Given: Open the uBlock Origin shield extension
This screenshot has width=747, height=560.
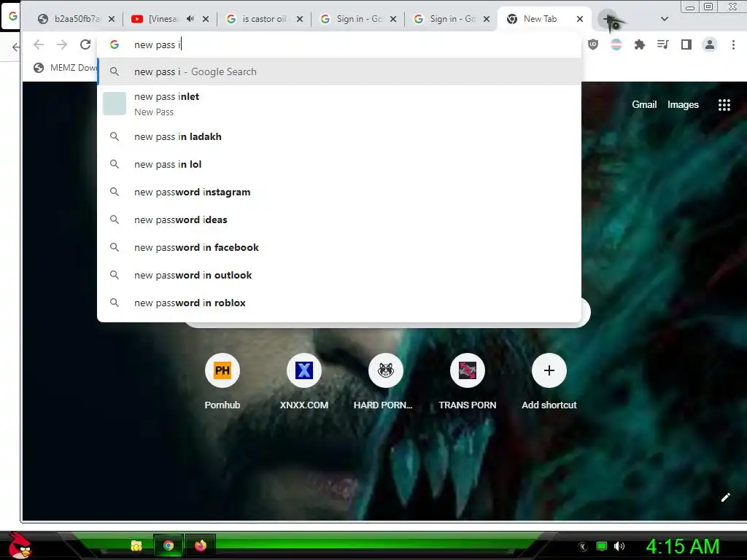Looking at the screenshot, I should coord(593,44).
